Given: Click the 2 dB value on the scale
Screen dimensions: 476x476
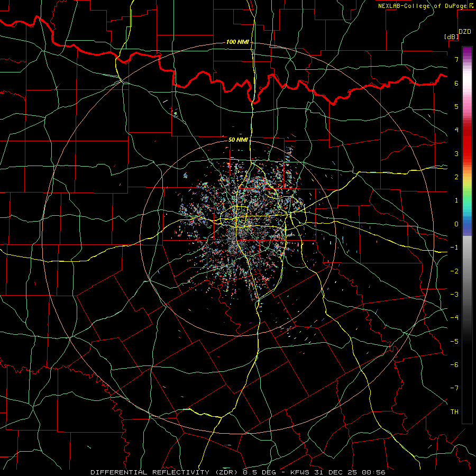Looking at the screenshot, I should [x=456, y=177].
